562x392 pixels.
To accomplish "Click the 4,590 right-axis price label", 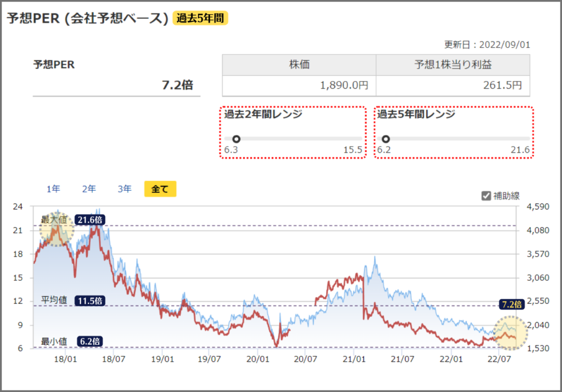I will coord(538,207).
